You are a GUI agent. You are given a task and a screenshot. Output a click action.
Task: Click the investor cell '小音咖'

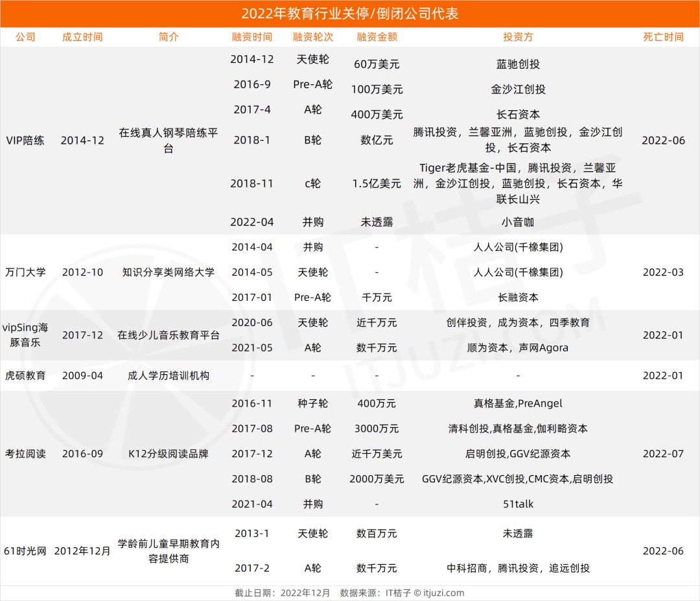pos(518,222)
